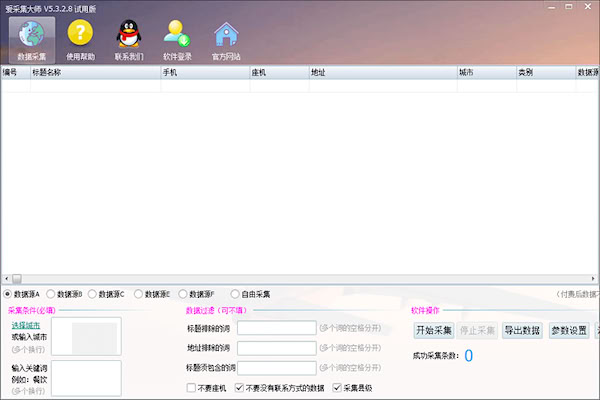This screenshot has height=400, width=600.
Task: Click the 编号 column header
Action: coord(16,72)
